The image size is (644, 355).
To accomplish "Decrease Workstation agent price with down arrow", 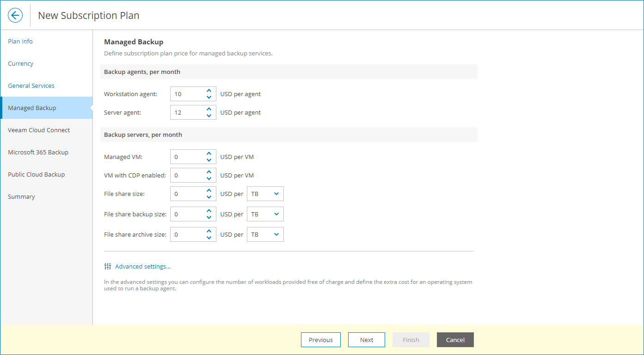I will pos(209,97).
